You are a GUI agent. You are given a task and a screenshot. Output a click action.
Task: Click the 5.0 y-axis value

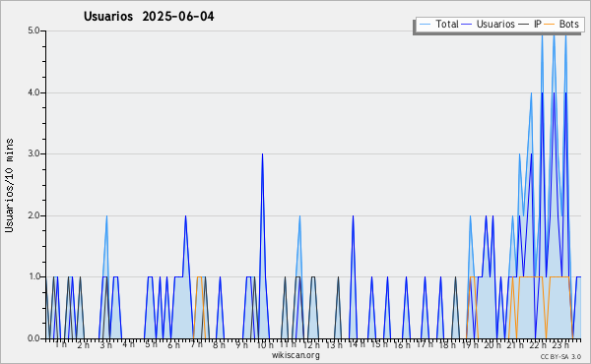[x=34, y=30]
